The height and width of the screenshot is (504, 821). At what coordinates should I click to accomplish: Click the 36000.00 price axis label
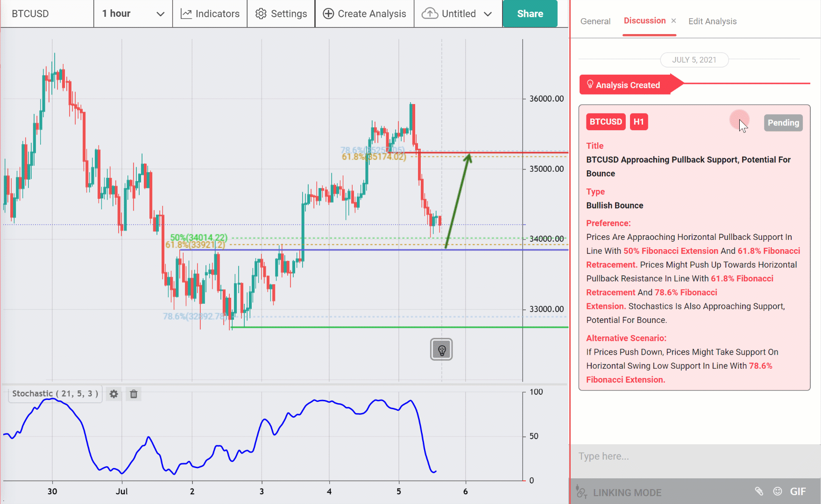point(546,98)
